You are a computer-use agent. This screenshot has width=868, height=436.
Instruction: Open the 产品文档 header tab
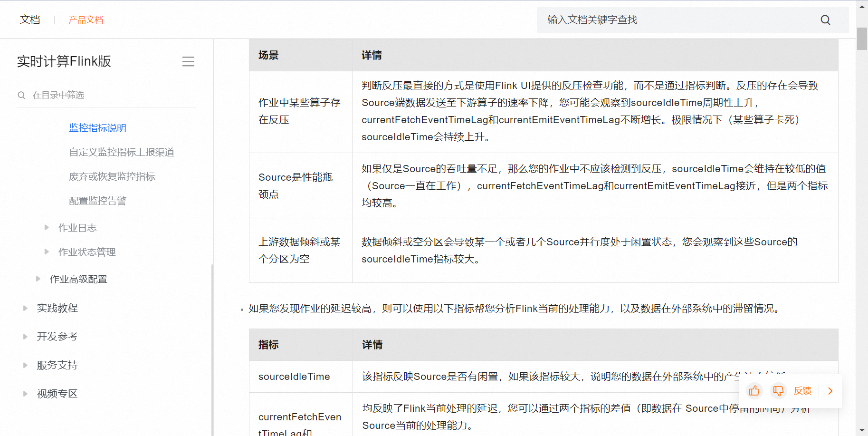(86, 20)
